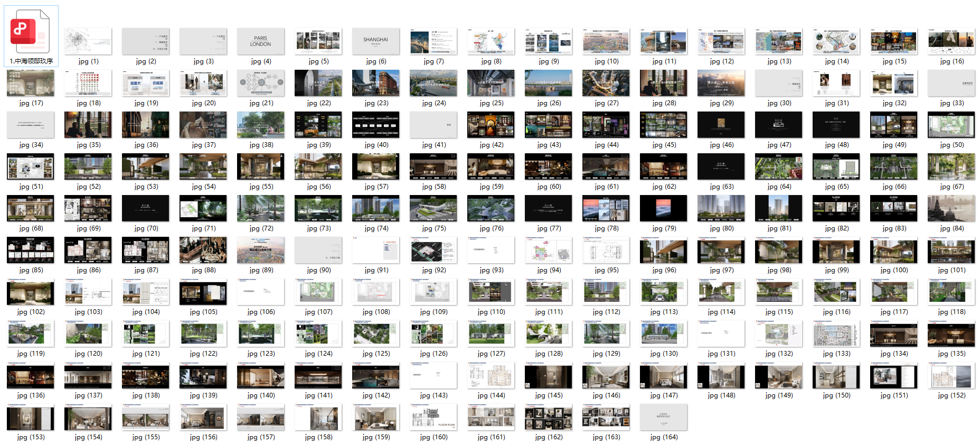
Task: Click the FLOOR PLAN image jpg (160)
Action: [x=433, y=418]
